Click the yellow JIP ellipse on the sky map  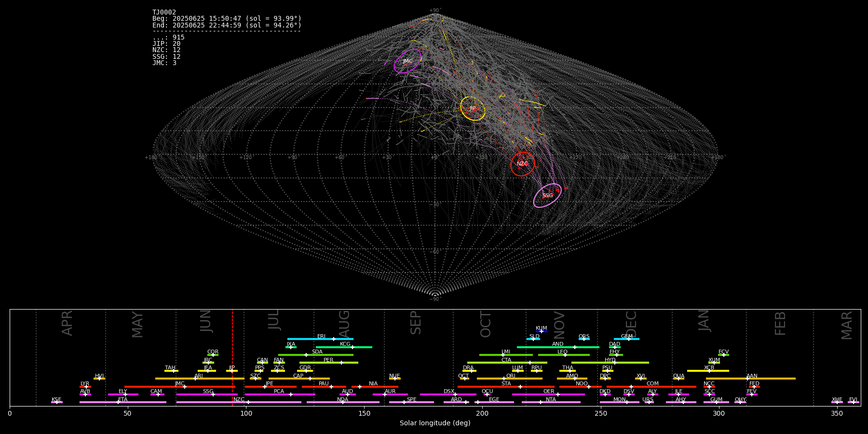pyautogui.click(x=473, y=108)
